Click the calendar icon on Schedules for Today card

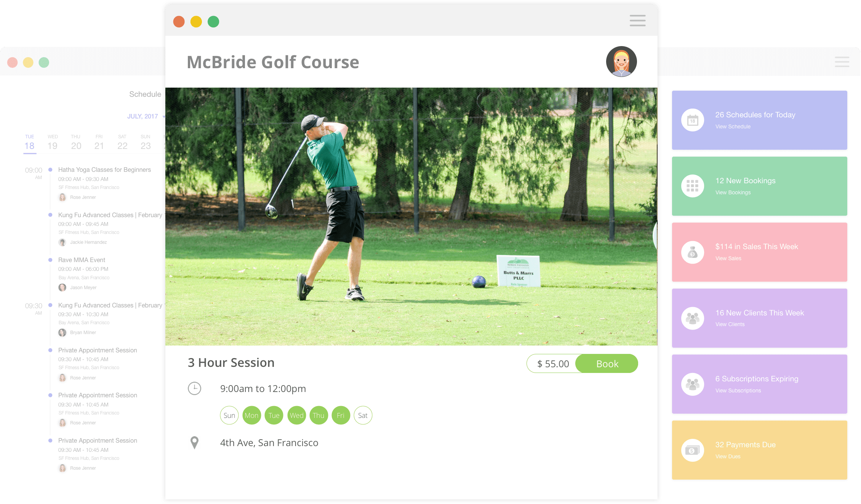coord(692,120)
